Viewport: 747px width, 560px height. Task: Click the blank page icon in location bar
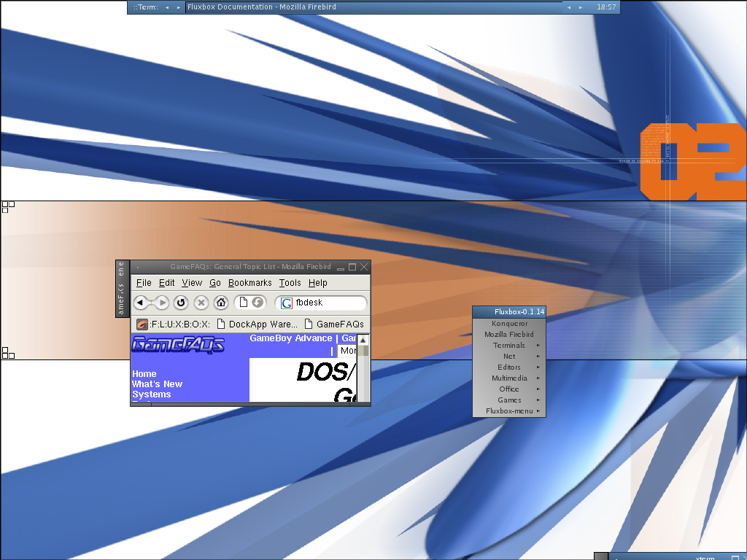click(x=244, y=303)
